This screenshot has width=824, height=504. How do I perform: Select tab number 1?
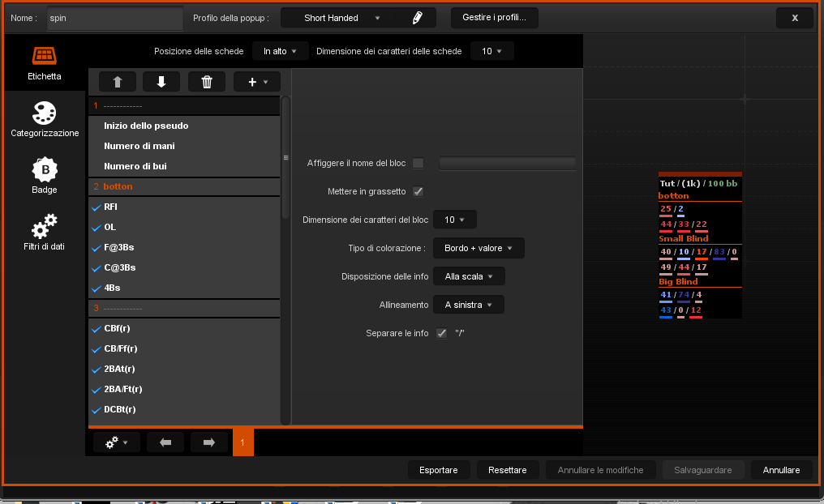(242, 442)
